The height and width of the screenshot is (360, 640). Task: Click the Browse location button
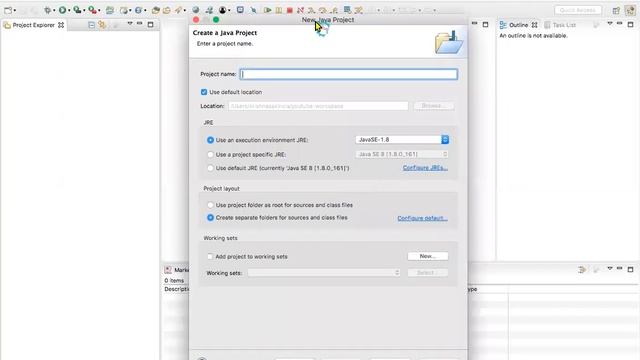pos(433,106)
